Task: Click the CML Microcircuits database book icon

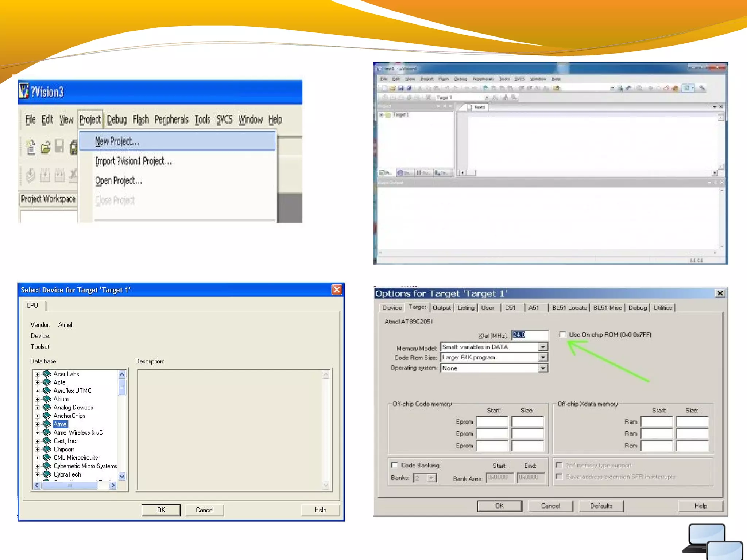Action: coord(47,458)
